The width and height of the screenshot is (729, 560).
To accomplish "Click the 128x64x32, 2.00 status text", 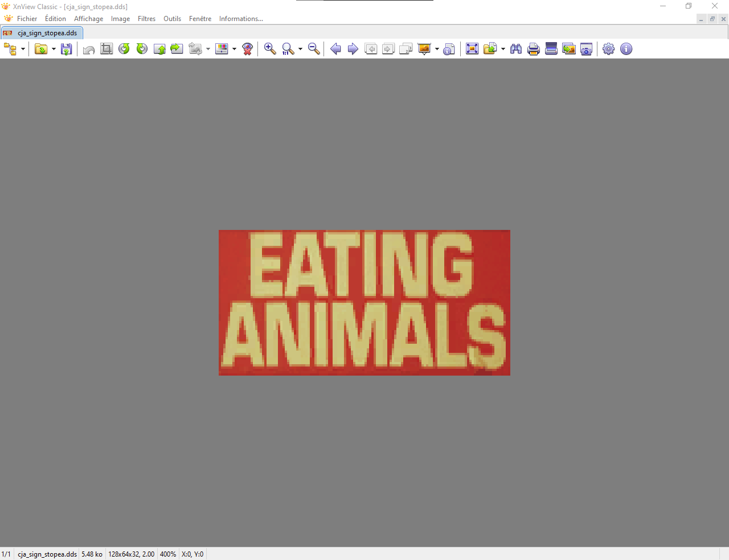I will click(132, 554).
